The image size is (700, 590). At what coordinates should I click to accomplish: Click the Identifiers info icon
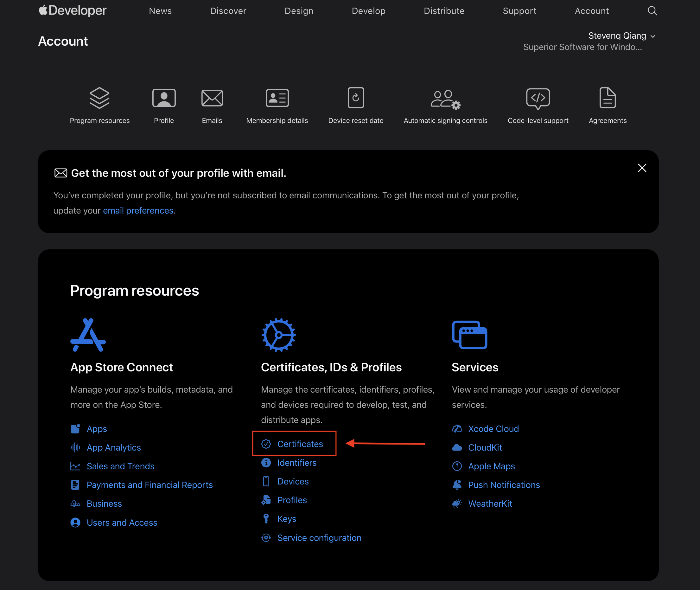(266, 463)
